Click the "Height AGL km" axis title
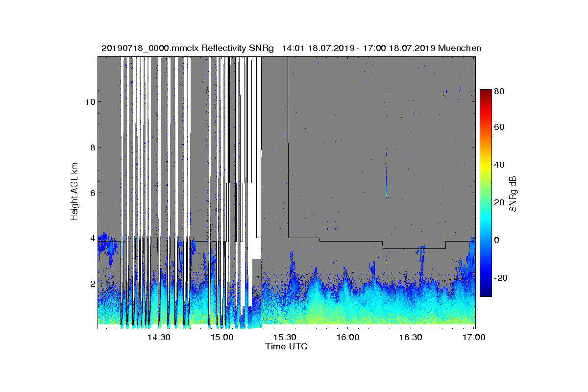 (x=74, y=192)
